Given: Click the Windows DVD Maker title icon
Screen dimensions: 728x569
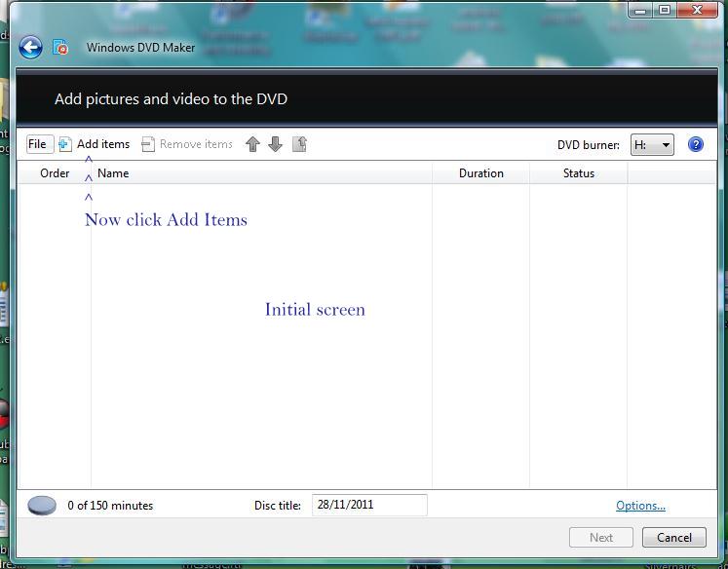Looking at the screenshot, I should point(60,48).
